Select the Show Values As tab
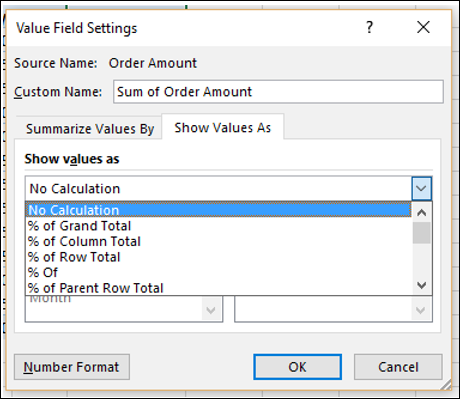 pyautogui.click(x=223, y=127)
